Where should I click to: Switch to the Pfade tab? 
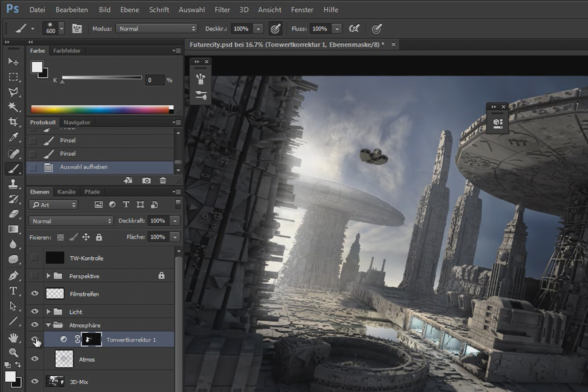pyautogui.click(x=92, y=192)
